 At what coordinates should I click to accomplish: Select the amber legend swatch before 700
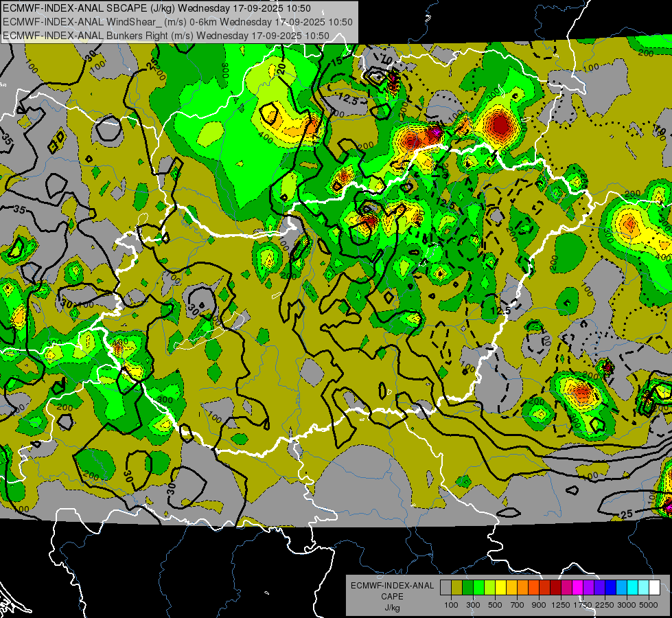511,587
